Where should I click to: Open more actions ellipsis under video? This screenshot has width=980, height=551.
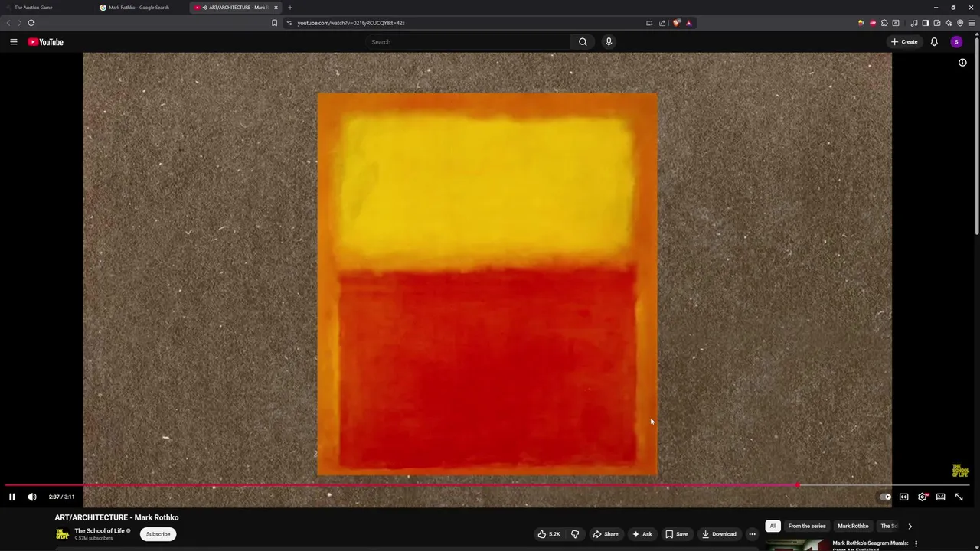point(752,534)
